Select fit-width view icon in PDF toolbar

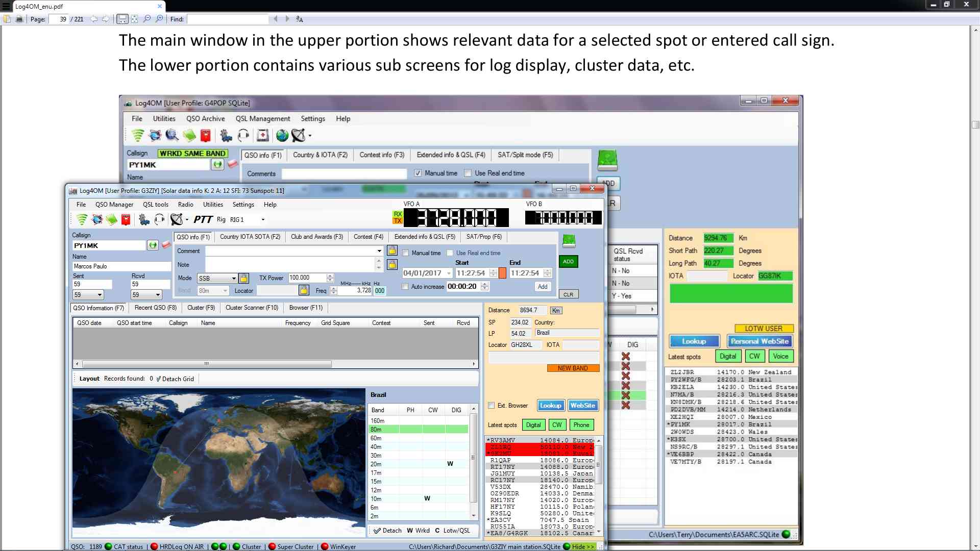[x=122, y=19]
